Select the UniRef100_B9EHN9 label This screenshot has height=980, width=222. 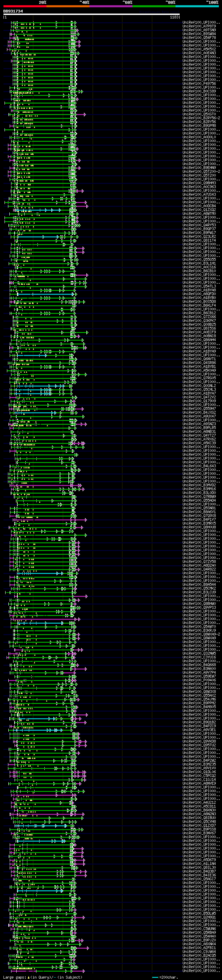click(x=199, y=168)
